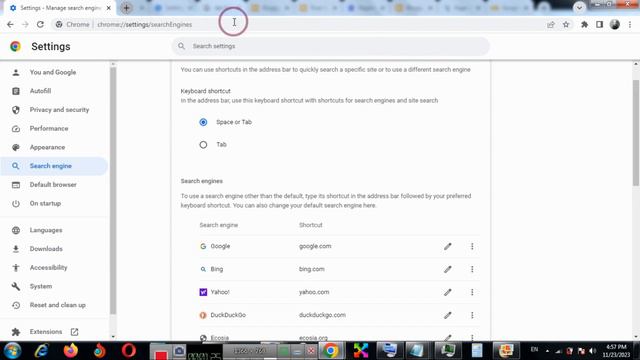Edit the DuckDuckGo search engine entry
The width and height of the screenshot is (640, 360).
coord(448,315)
